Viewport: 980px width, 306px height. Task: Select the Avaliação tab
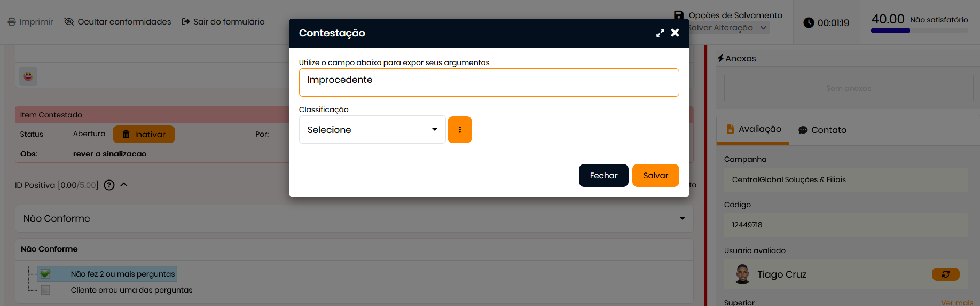754,129
